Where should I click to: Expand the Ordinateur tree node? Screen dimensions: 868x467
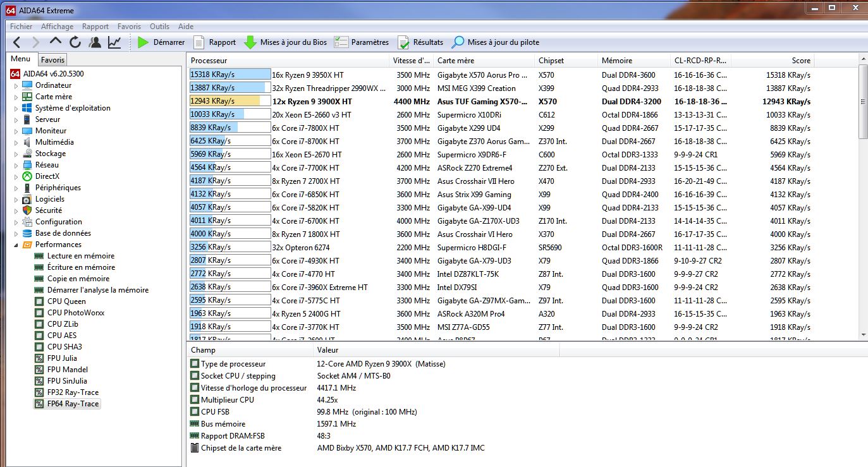16,85
